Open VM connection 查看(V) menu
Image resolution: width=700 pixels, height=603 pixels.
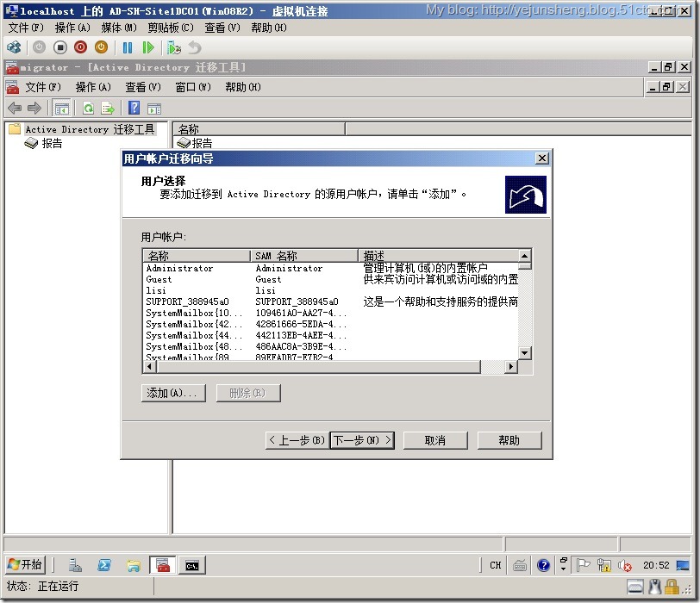click(222, 28)
